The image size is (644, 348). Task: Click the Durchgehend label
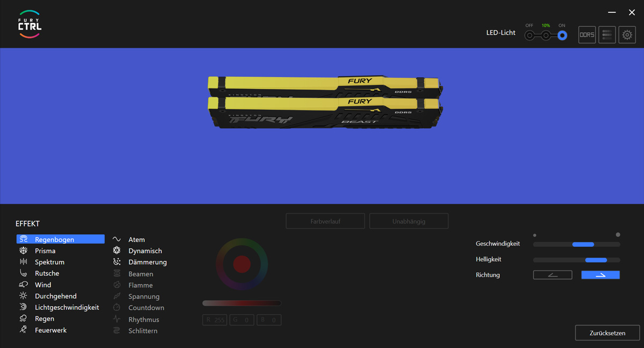56,296
